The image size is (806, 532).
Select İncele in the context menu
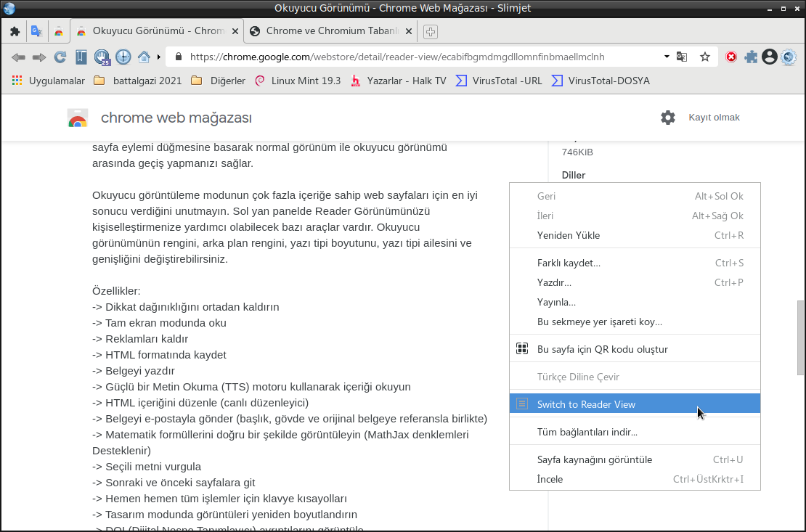(x=635, y=479)
